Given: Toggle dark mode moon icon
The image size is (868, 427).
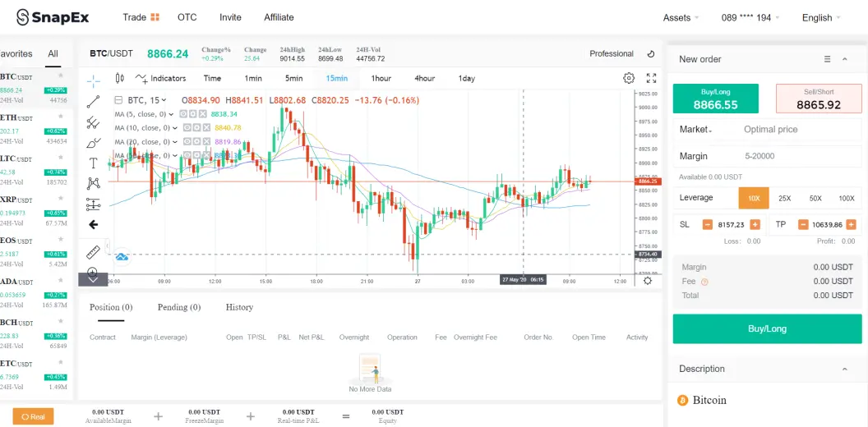Looking at the screenshot, I should pyautogui.click(x=651, y=53).
